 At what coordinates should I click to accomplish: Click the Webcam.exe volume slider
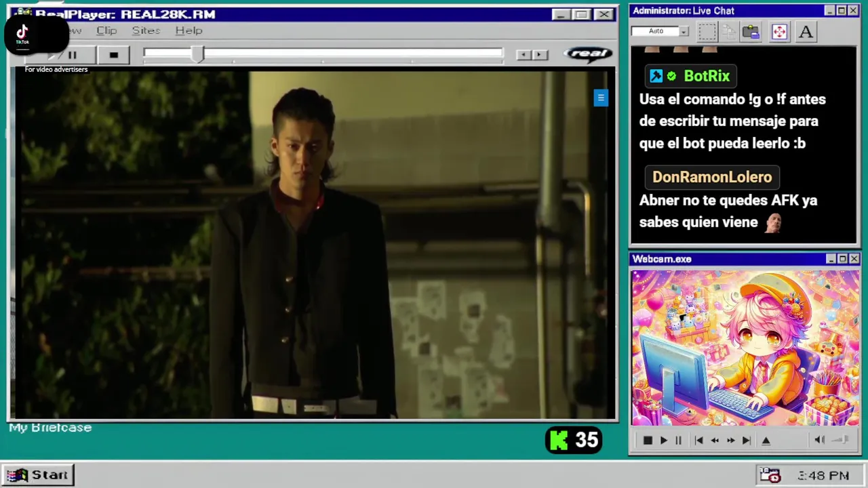tap(841, 440)
